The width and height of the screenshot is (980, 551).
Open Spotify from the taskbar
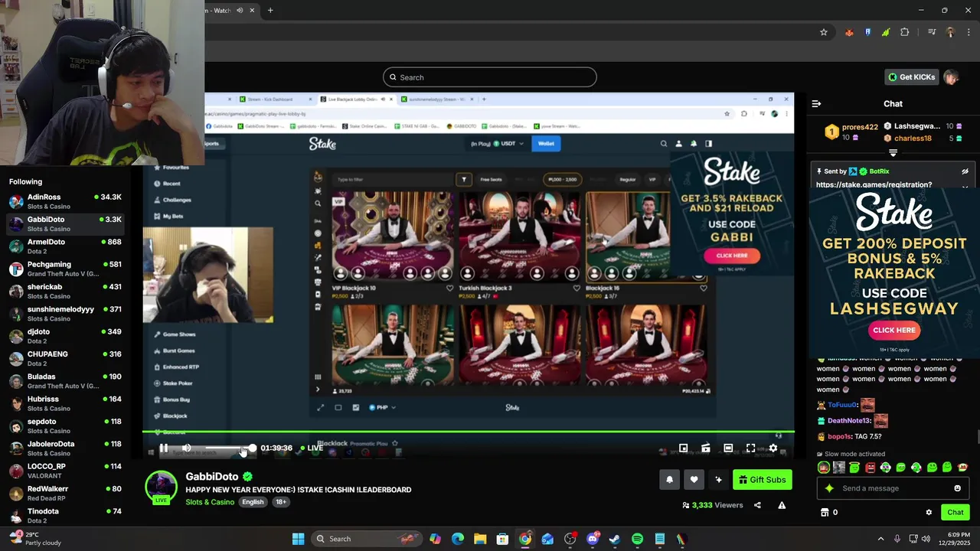(637, 539)
